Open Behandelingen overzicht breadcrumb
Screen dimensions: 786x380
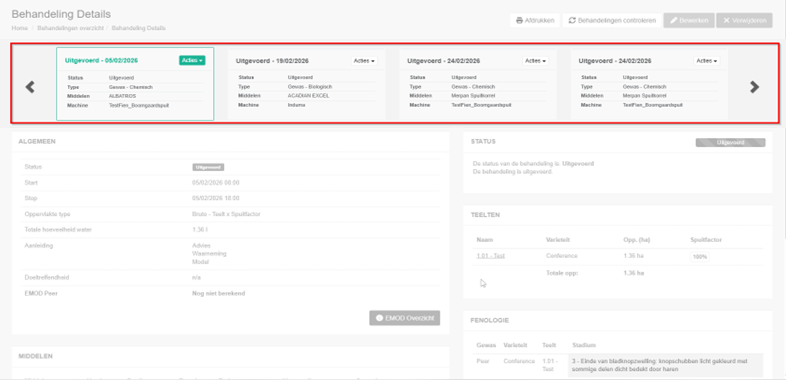click(x=70, y=28)
